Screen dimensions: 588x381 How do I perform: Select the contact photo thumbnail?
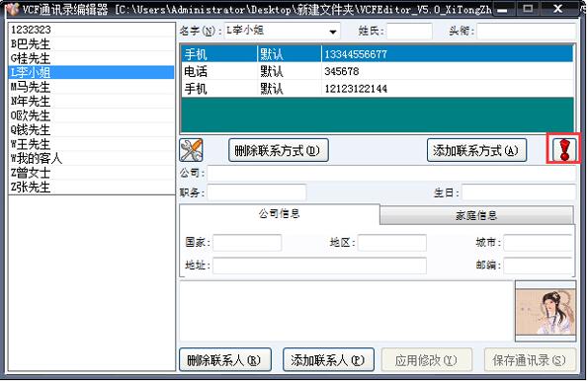pos(546,311)
